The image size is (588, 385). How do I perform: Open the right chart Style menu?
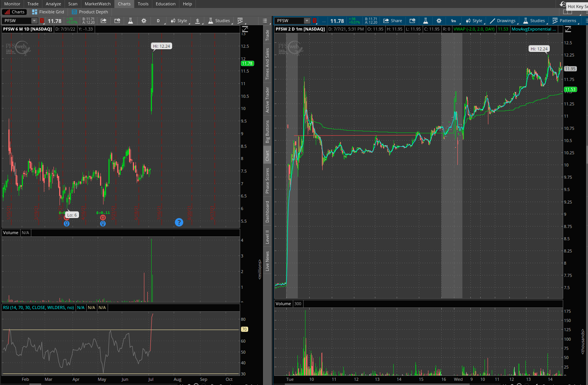coord(474,21)
